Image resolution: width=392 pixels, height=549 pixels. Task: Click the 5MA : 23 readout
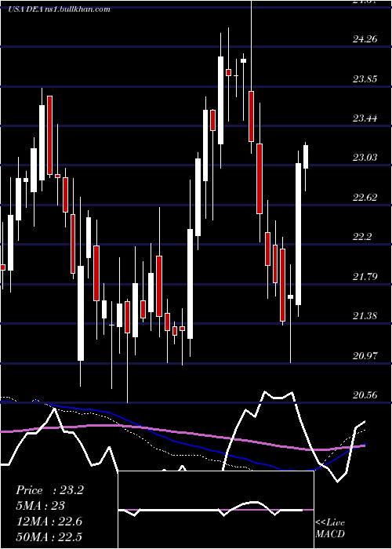pyautogui.click(x=41, y=506)
